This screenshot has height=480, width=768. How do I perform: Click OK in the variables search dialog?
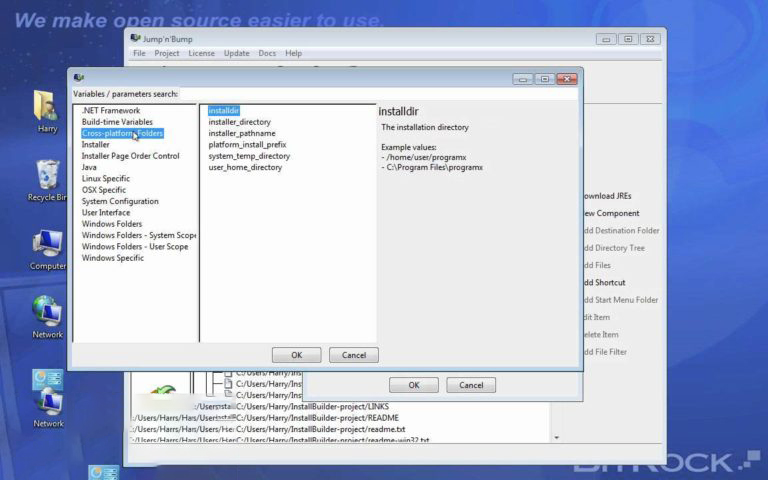(x=297, y=355)
